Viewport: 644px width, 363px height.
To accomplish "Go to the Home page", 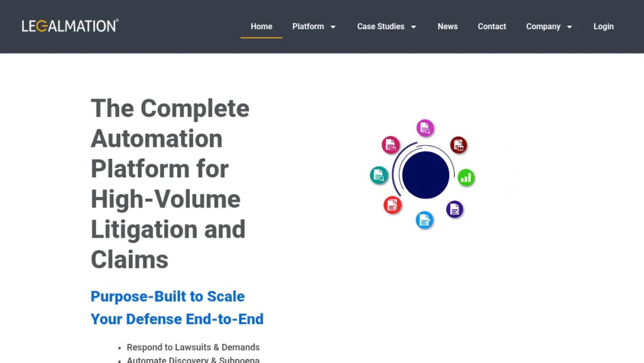I will pos(261,26).
